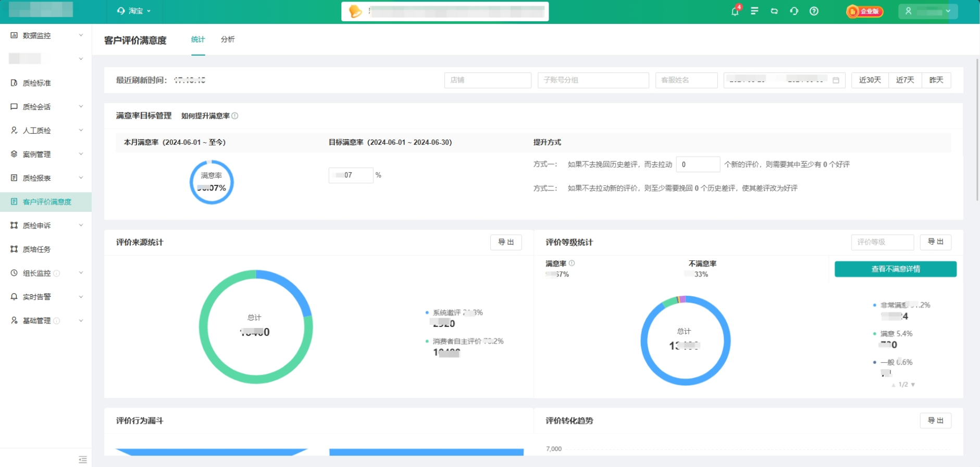
Task: Click the 质检标准 document icon
Action: point(14,83)
